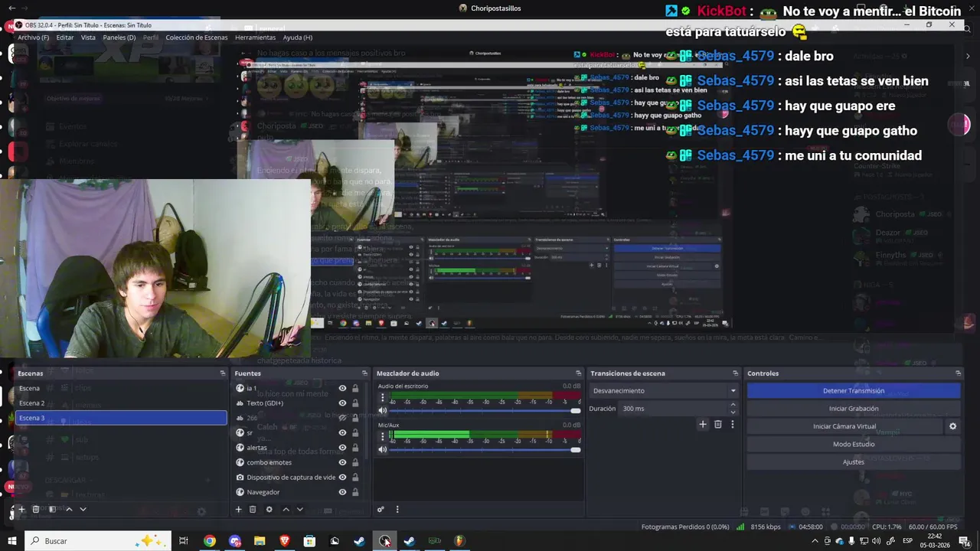Hide the Texto (GDI+) source
Screen dimensions: 980x551
(x=342, y=403)
